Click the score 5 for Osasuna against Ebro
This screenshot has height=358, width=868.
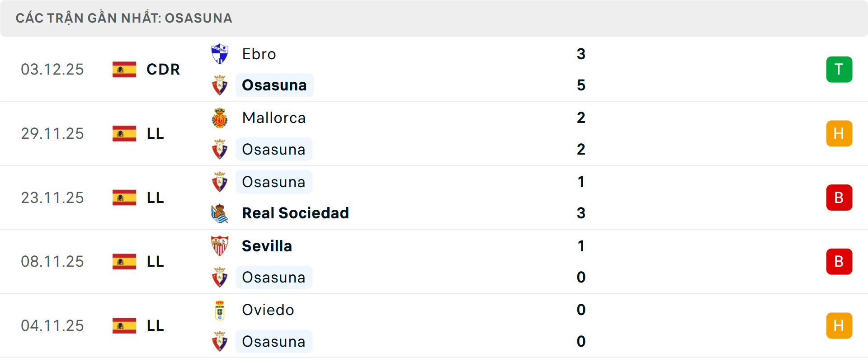[x=581, y=85]
